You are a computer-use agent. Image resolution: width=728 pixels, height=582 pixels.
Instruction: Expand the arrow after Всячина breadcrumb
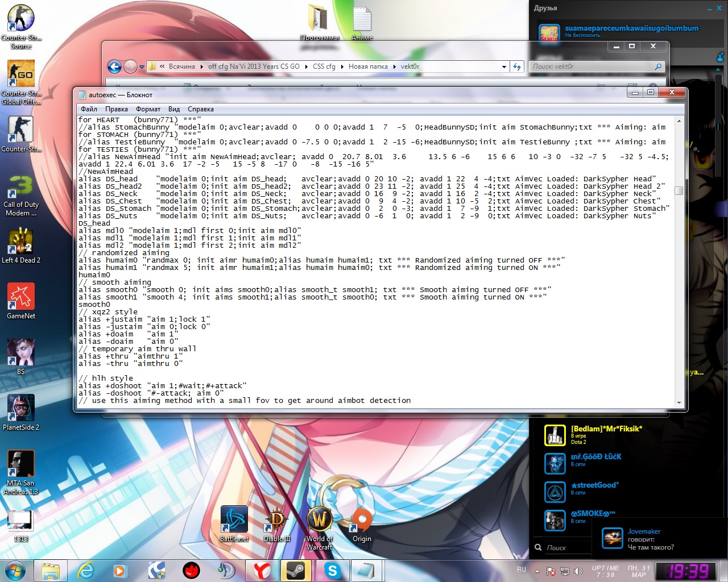tap(201, 66)
